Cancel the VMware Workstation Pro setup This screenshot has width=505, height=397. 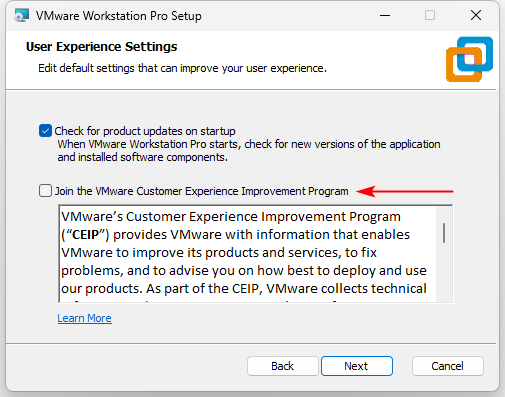448,366
